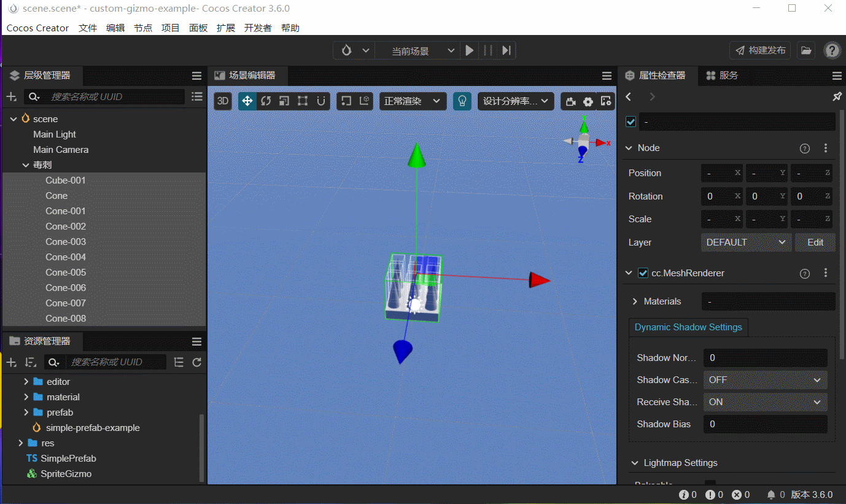The image size is (846, 504).
Task: Select the move transform tool
Action: click(247, 101)
